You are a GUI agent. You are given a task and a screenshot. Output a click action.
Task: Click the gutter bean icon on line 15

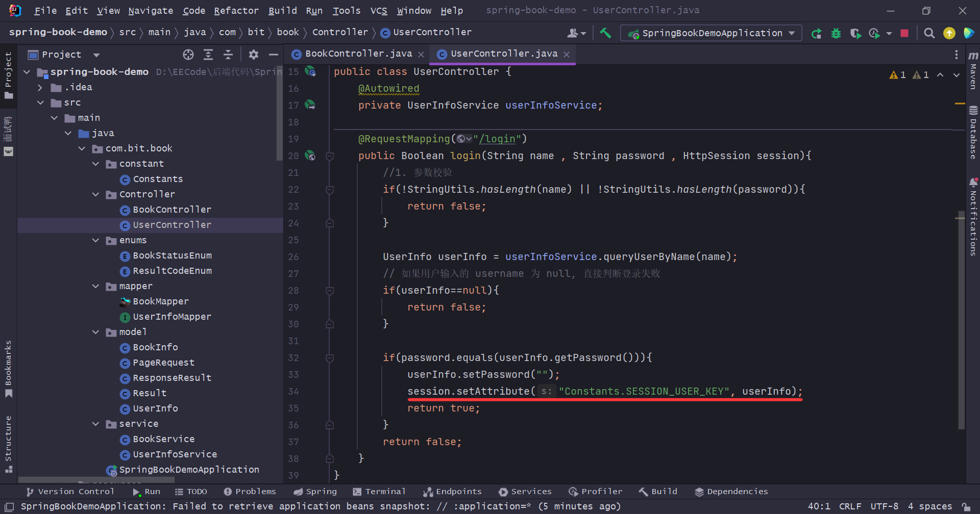(x=310, y=71)
